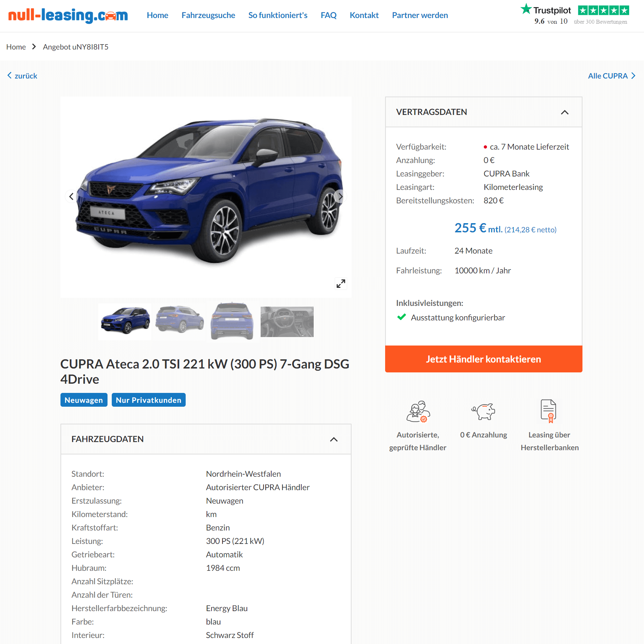The width and height of the screenshot is (644, 644).
Task: Expand car image to fullscreen
Action: [341, 284]
